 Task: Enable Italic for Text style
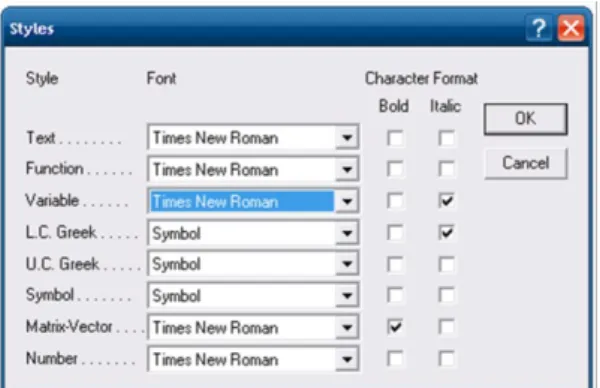click(447, 138)
